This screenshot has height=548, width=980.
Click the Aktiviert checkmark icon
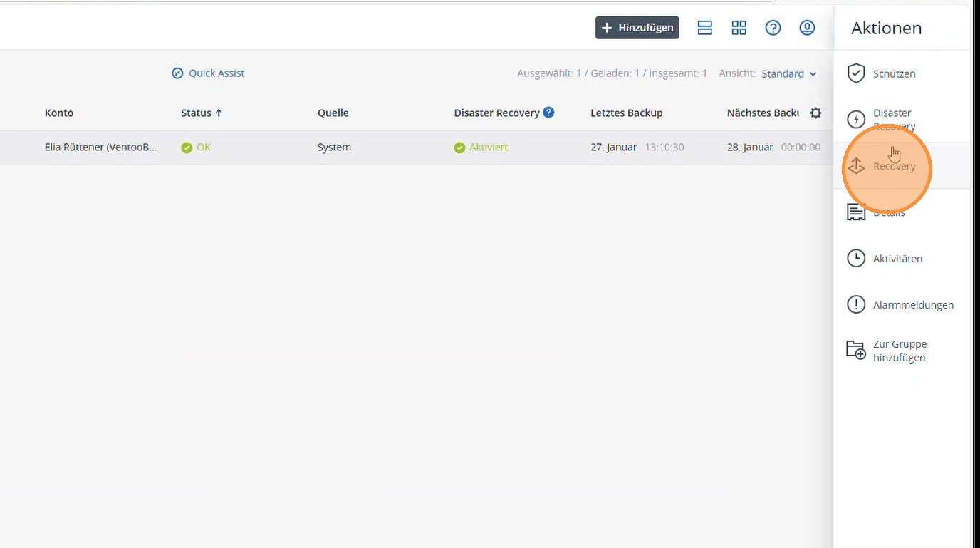click(x=459, y=148)
